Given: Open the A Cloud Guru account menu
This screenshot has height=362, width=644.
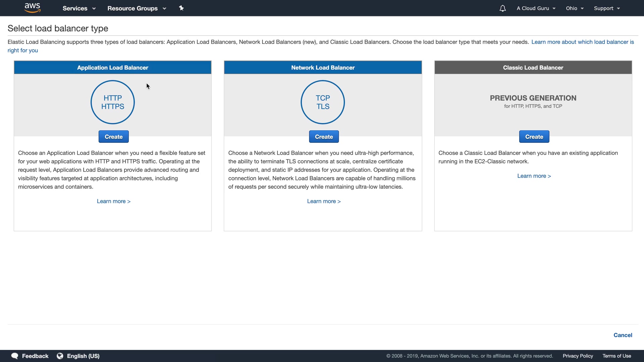Looking at the screenshot, I should 536,8.
